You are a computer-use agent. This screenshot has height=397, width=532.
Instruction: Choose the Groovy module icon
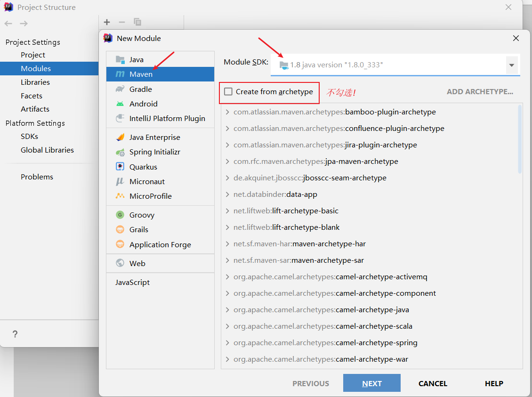120,215
